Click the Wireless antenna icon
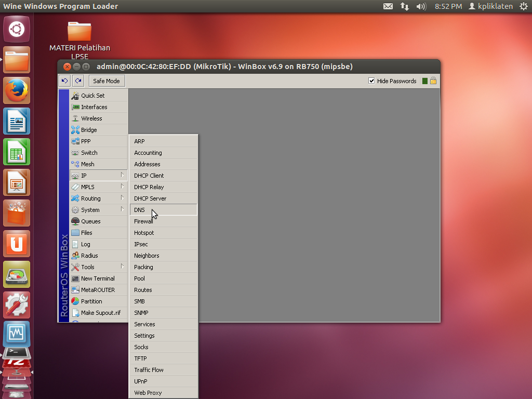Viewport: 532px width, 399px height. coord(75,118)
